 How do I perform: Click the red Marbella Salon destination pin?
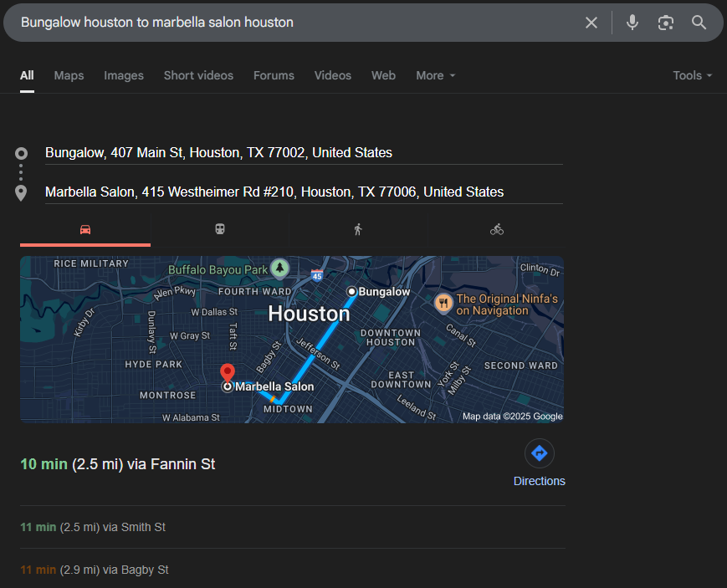(x=228, y=373)
